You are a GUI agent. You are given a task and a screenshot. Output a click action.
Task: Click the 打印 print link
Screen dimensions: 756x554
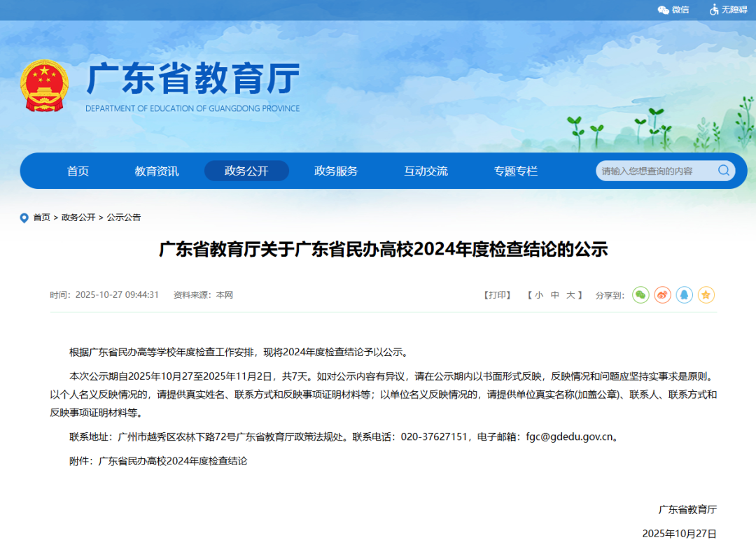coord(497,295)
